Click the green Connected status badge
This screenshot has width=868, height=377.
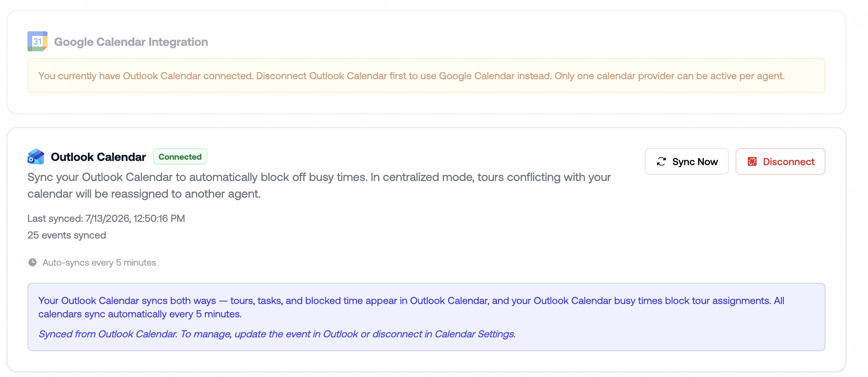pyautogui.click(x=180, y=157)
